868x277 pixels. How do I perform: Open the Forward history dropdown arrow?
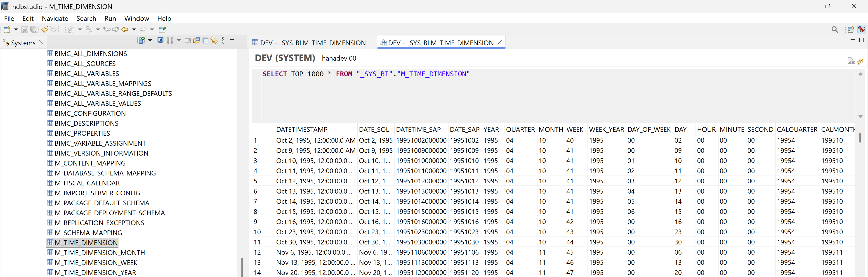point(152,30)
